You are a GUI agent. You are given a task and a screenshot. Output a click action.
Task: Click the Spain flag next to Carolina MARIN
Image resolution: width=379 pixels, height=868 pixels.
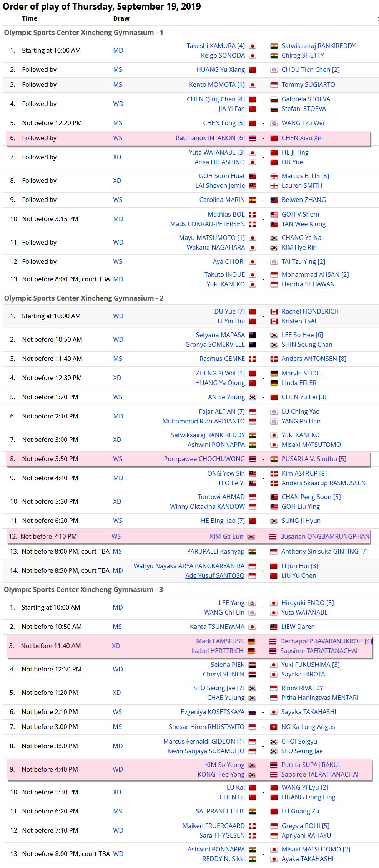tap(253, 200)
